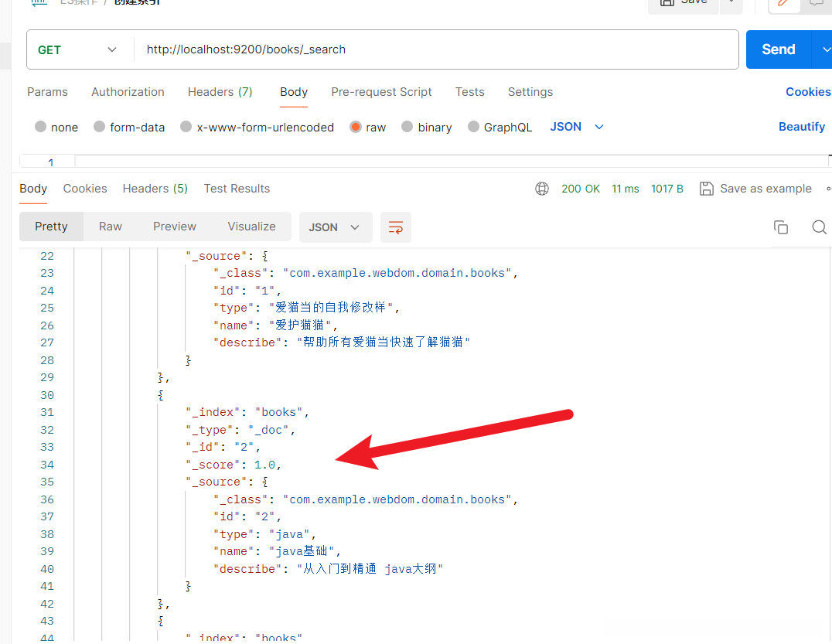Open the Test Results tab
Viewport: 832px width, 644px height.
click(x=237, y=189)
